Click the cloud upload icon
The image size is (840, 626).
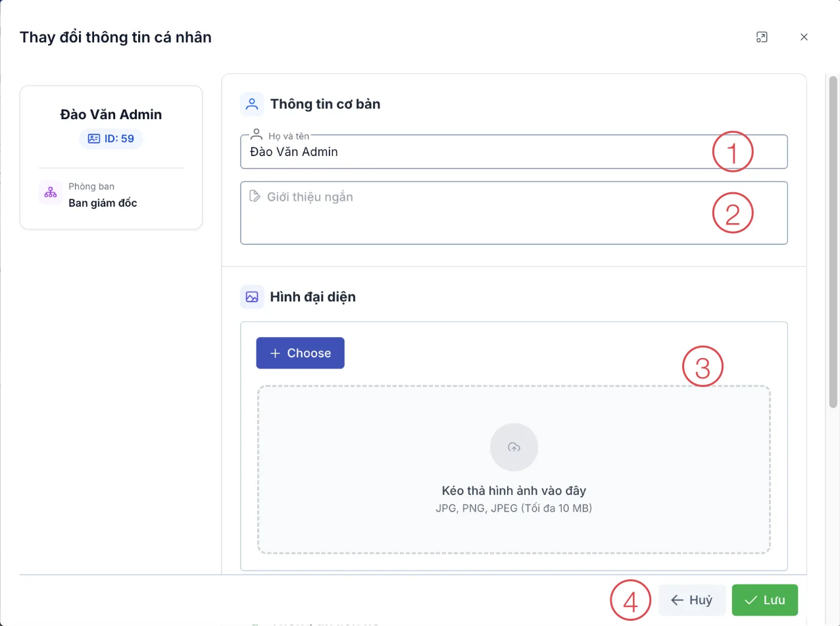[x=514, y=448]
